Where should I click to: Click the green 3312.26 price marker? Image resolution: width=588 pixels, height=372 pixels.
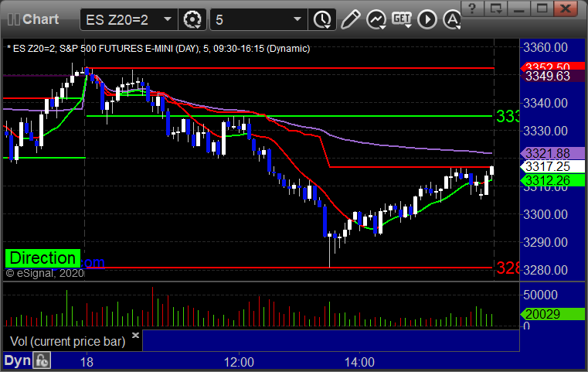click(x=552, y=180)
